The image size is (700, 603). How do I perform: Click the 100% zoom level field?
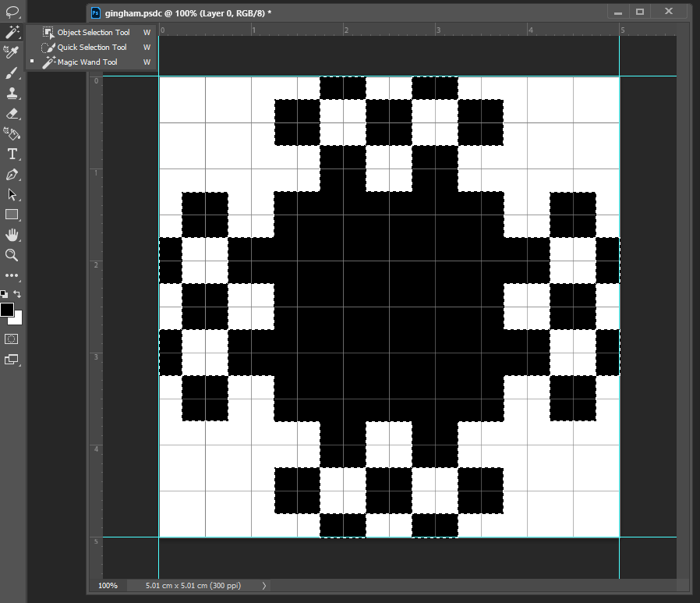[108, 585]
